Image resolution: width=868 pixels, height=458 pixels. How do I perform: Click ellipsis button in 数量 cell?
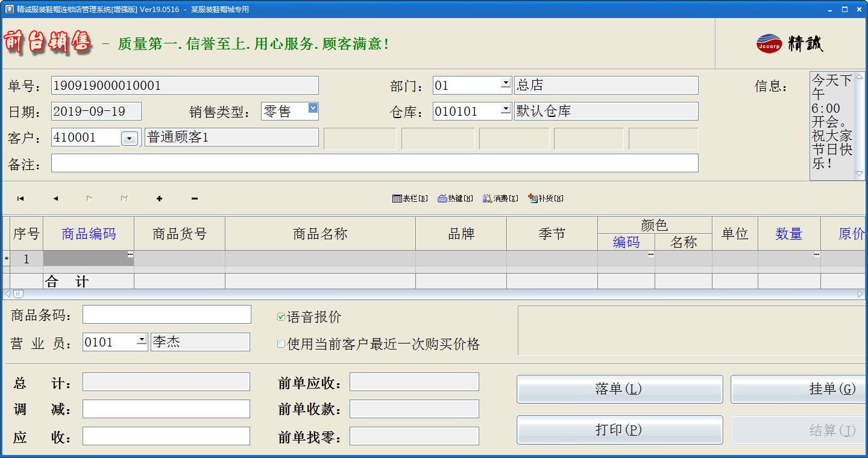point(816,255)
